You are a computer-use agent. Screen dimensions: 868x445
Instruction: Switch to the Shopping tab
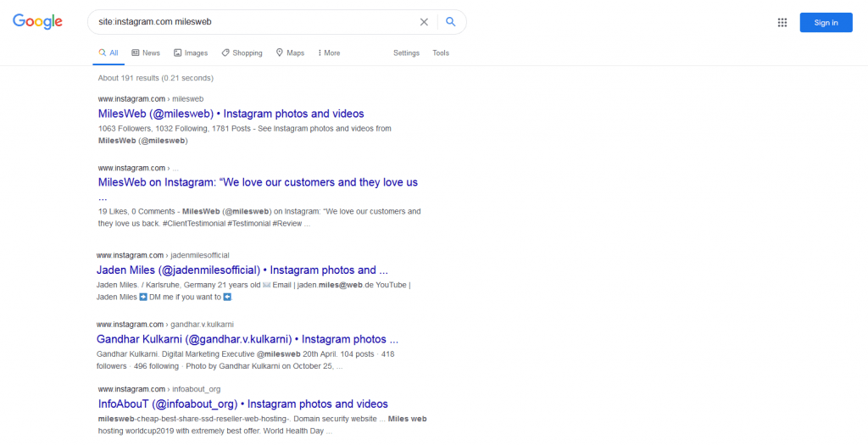tap(242, 53)
